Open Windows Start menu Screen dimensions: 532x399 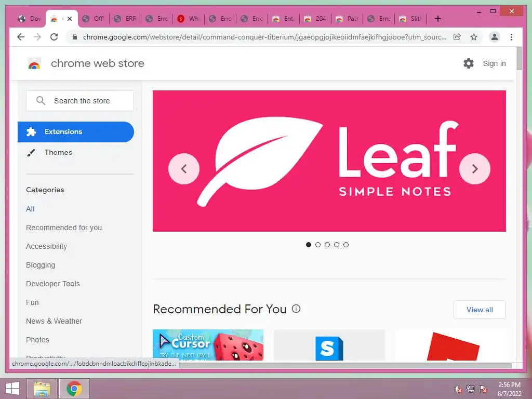pos(12,389)
